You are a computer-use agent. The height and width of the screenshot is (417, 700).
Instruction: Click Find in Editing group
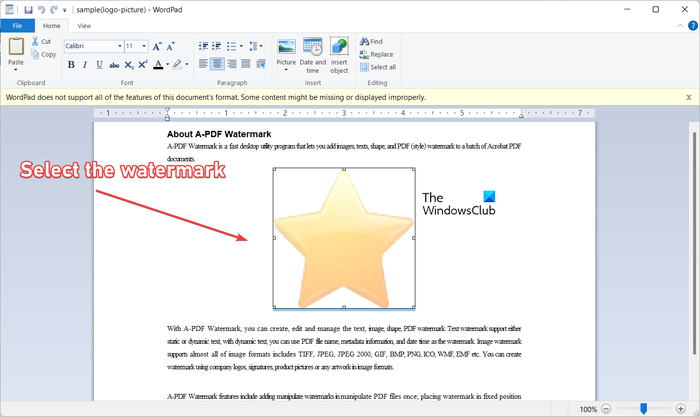click(x=371, y=42)
